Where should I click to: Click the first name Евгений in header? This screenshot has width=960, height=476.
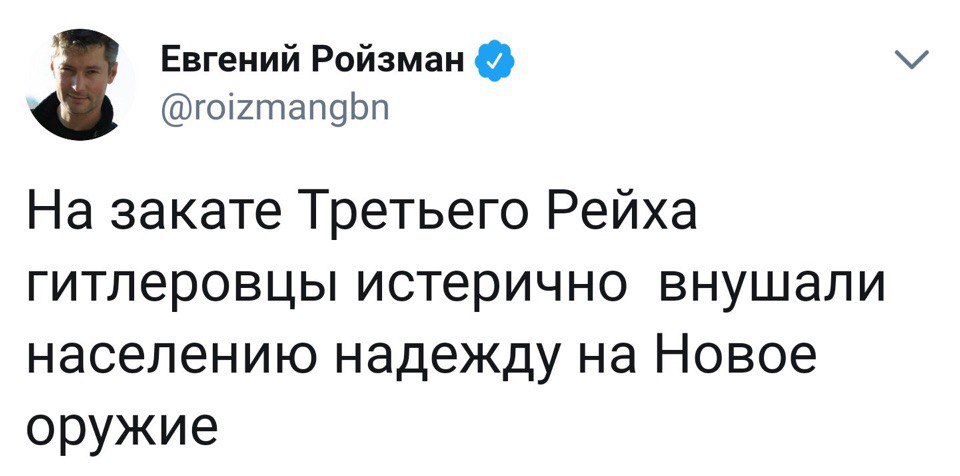(235, 61)
